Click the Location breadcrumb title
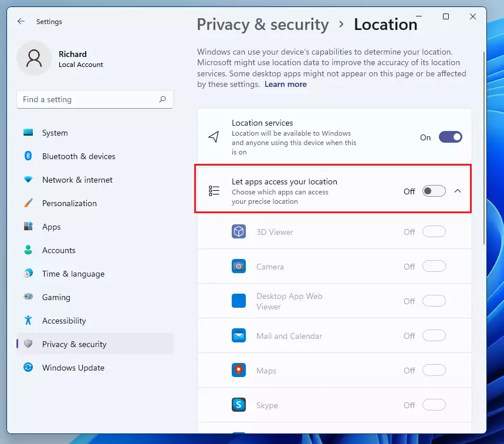The image size is (504, 444). 385,25
